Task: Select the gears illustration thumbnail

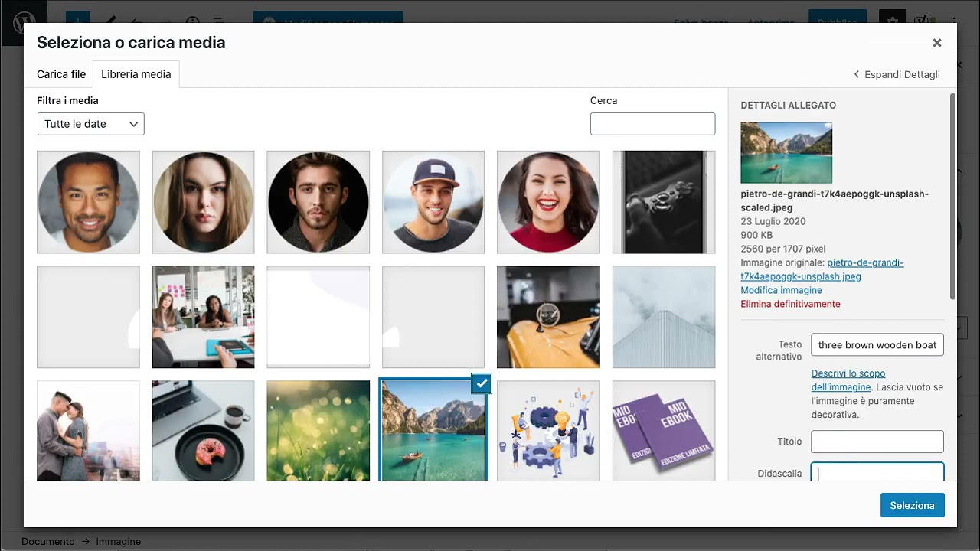Action: 548,430
